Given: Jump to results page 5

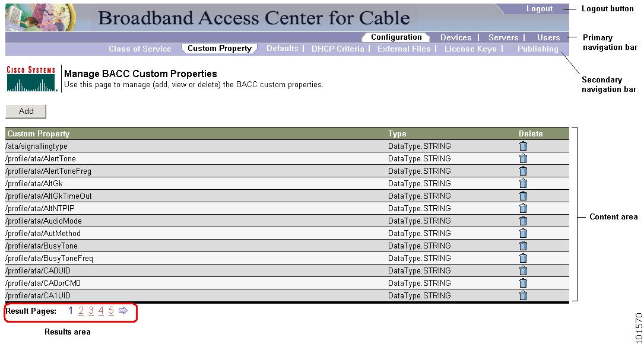Looking at the screenshot, I should pos(111,311).
